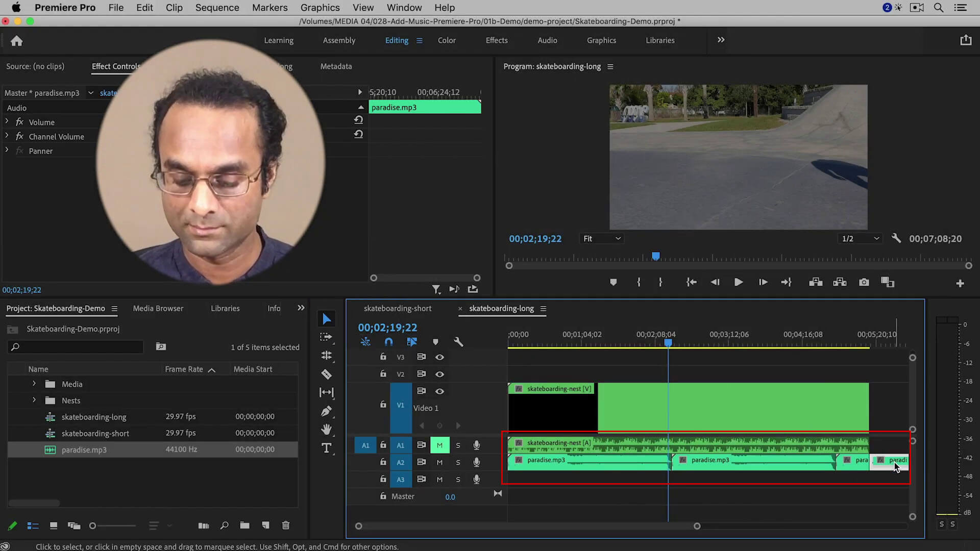Solo track A2
The height and width of the screenshot is (551, 980).
click(x=458, y=462)
